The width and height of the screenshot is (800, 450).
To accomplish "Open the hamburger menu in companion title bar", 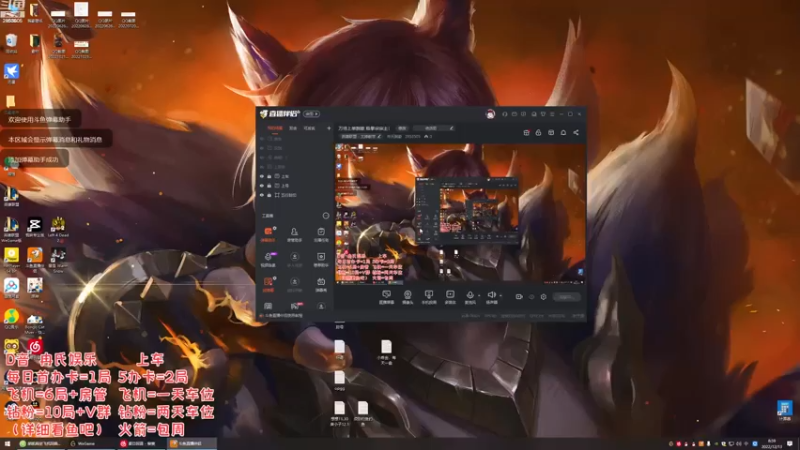I will pyautogui.click(x=552, y=114).
